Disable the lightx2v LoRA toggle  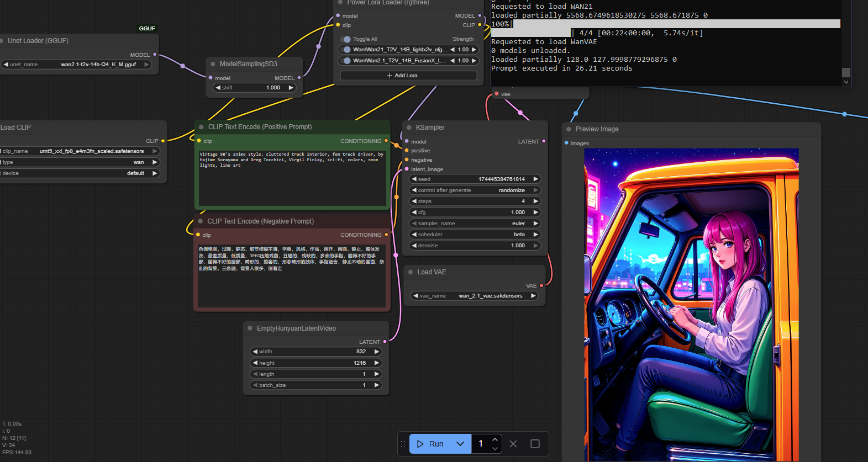(347, 50)
